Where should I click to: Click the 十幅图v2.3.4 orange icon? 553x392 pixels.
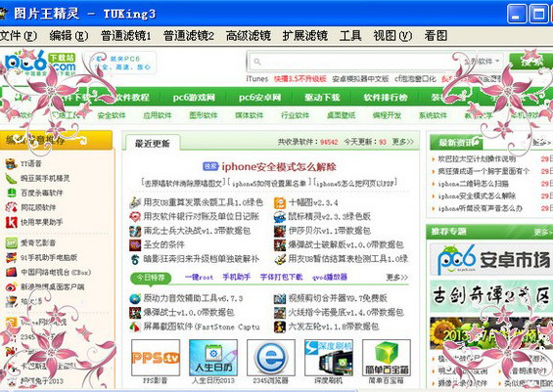(280, 203)
